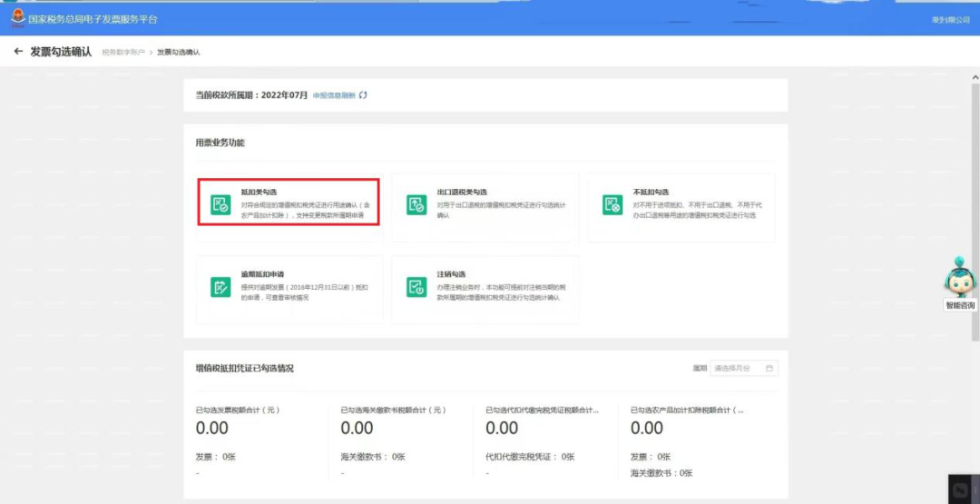Click 0.00 under 已勾选发票税额合计
This screenshot has height=504, width=980.
(x=211, y=429)
